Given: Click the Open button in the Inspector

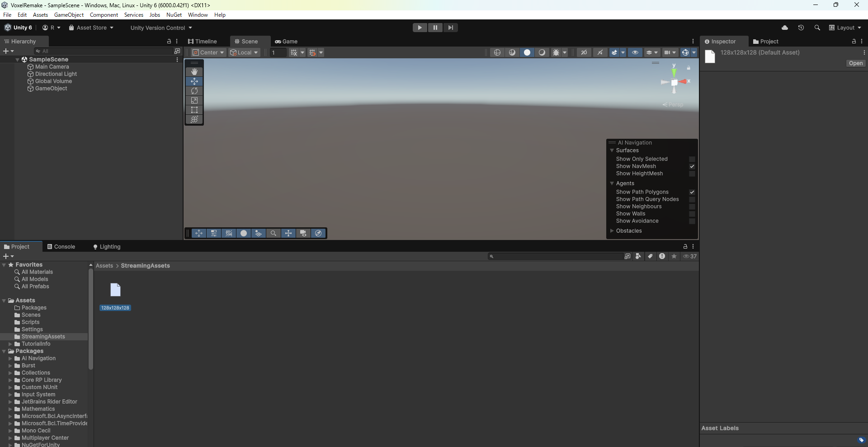Looking at the screenshot, I should [x=856, y=63].
